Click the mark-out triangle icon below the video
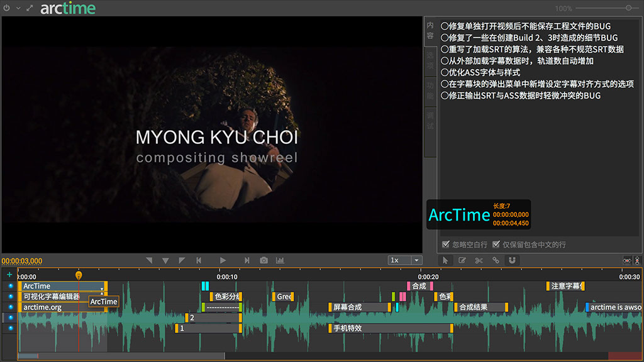This screenshot has height=362, width=644. coord(182,260)
